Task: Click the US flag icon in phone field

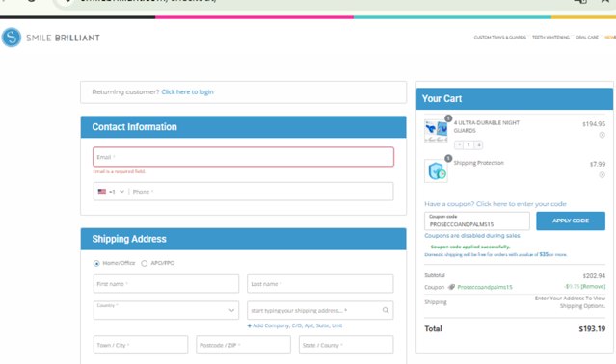Action: pos(102,192)
